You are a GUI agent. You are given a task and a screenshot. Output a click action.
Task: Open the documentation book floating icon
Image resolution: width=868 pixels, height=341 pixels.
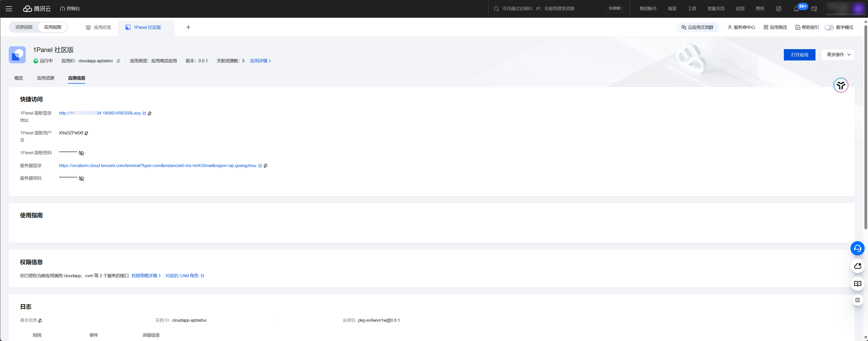click(x=857, y=283)
